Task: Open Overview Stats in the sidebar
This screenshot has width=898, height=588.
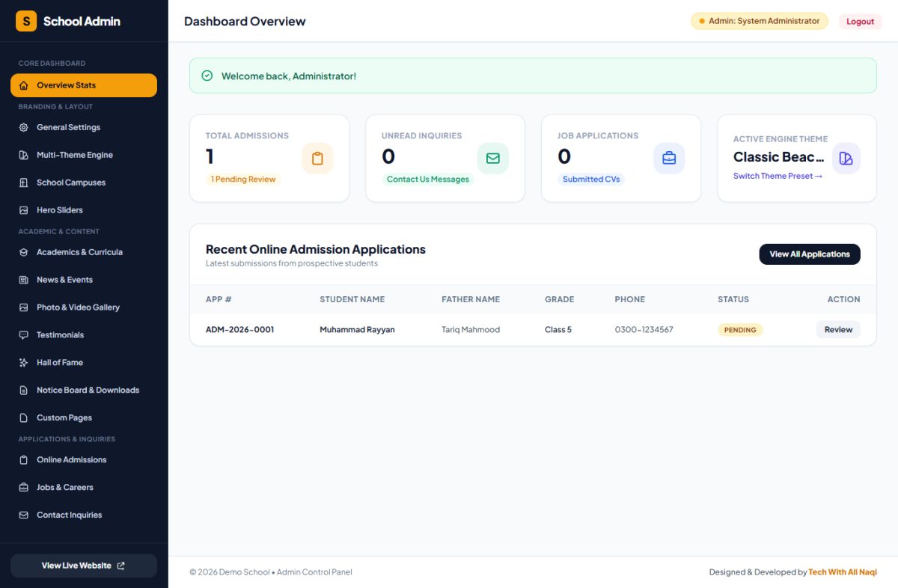Action: (84, 85)
